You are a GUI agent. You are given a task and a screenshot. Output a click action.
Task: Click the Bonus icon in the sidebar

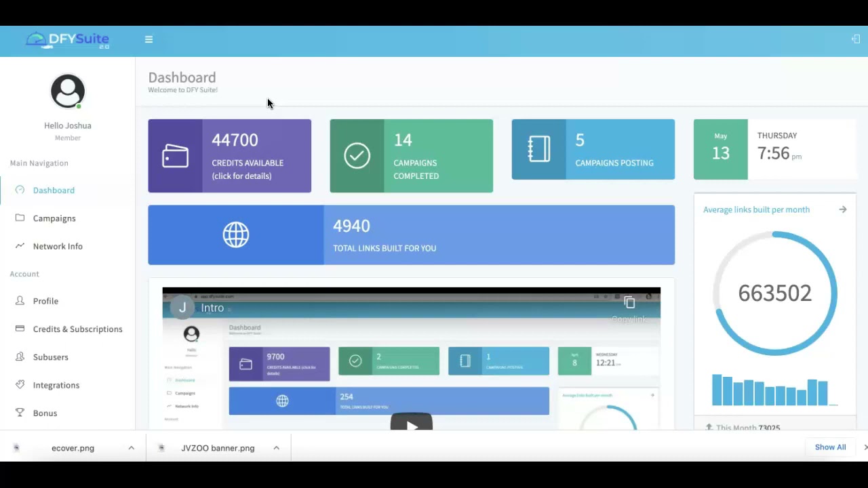point(20,413)
